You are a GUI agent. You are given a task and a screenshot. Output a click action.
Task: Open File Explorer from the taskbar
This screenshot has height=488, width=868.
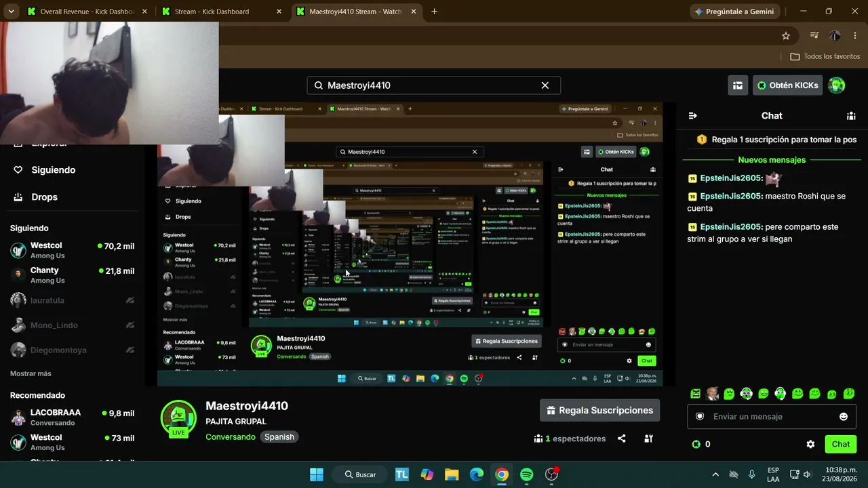(x=452, y=474)
